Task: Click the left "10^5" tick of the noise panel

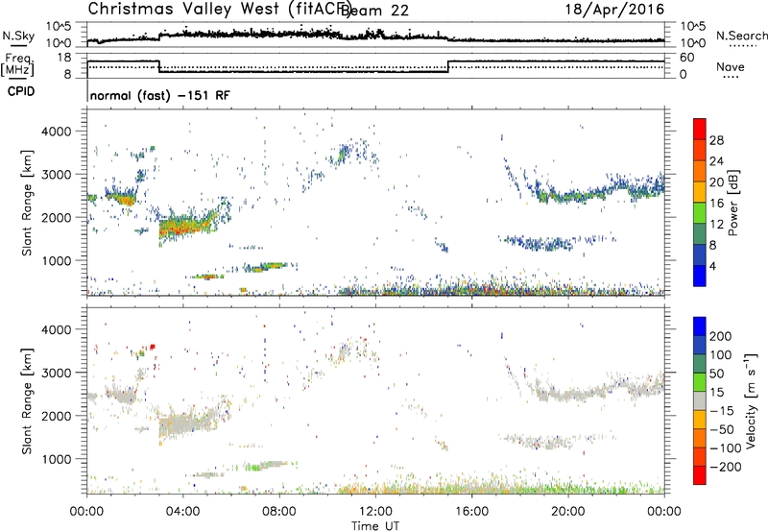Action: [x=59, y=26]
